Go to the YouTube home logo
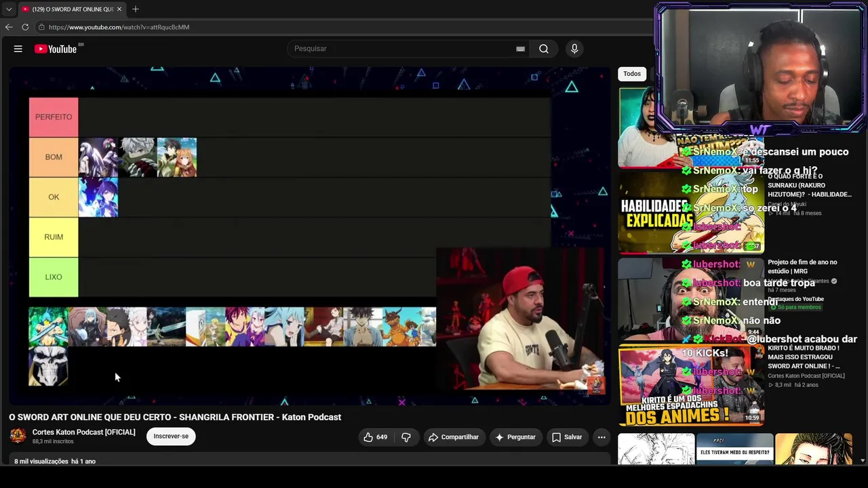Screen dimensions: 868x488 point(56,49)
